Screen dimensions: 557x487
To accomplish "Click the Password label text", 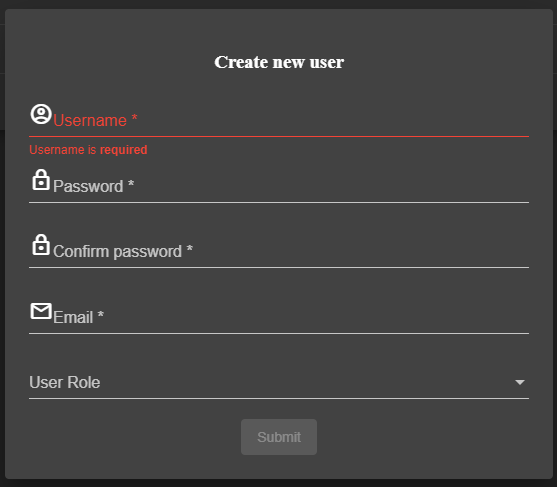I will (88, 186).
